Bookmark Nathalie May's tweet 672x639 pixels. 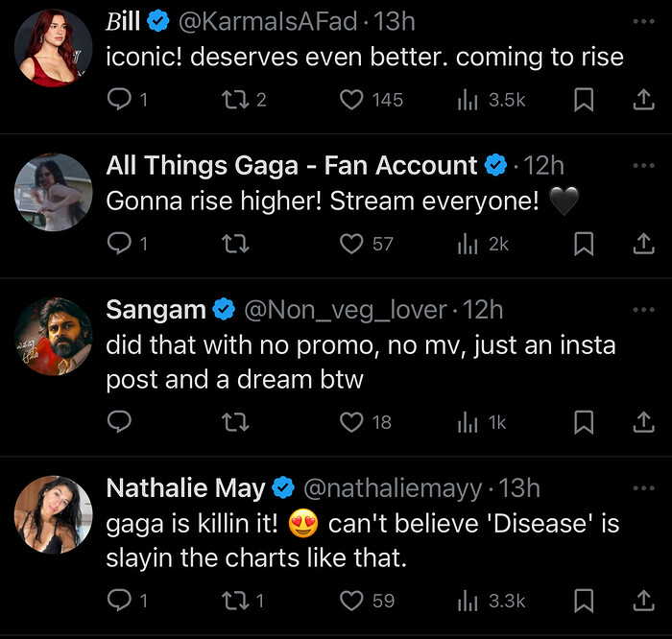[584, 601]
